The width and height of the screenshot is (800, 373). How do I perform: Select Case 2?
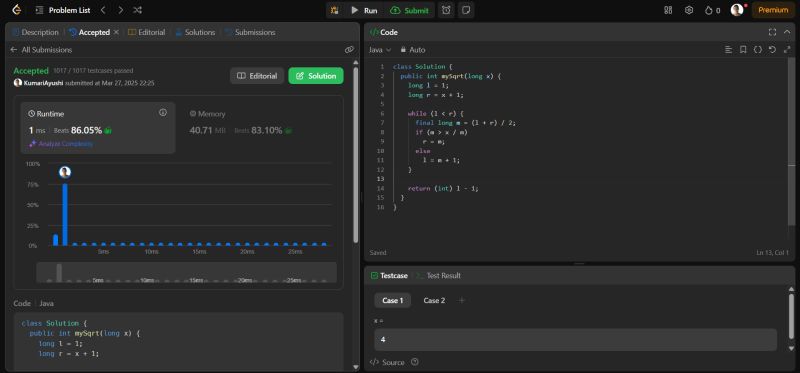[x=434, y=301]
